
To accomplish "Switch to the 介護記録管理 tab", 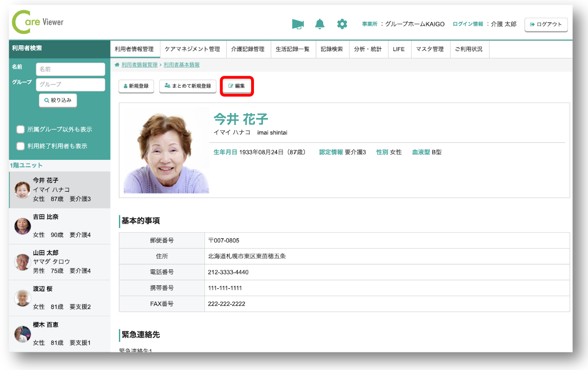I will tap(247, 49).
